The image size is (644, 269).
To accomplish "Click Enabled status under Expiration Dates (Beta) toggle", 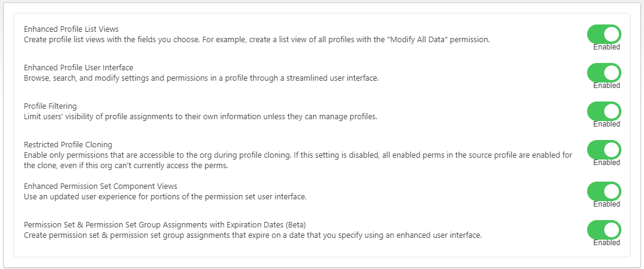I will (606, 243).
